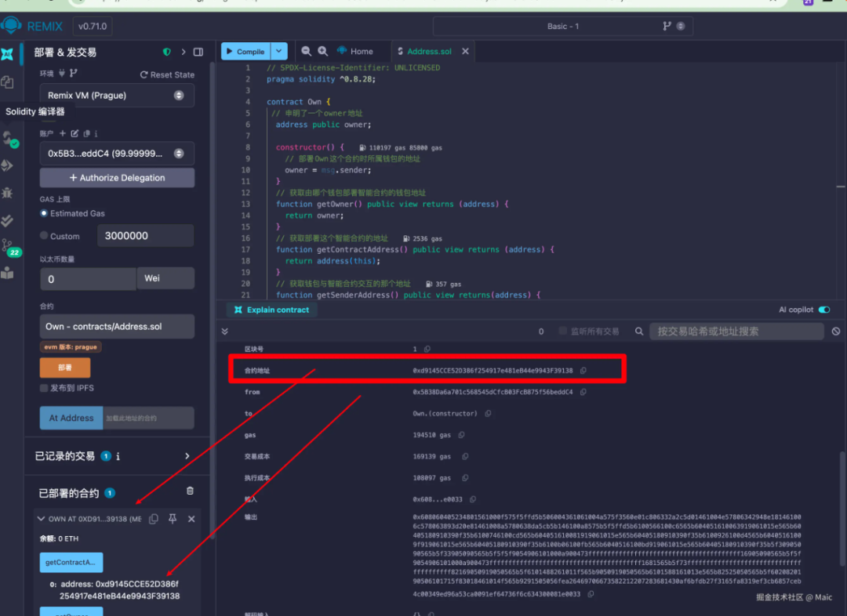Click the v0.71.0 version label
Screen dimensions: 847x616
coord(93,26)
